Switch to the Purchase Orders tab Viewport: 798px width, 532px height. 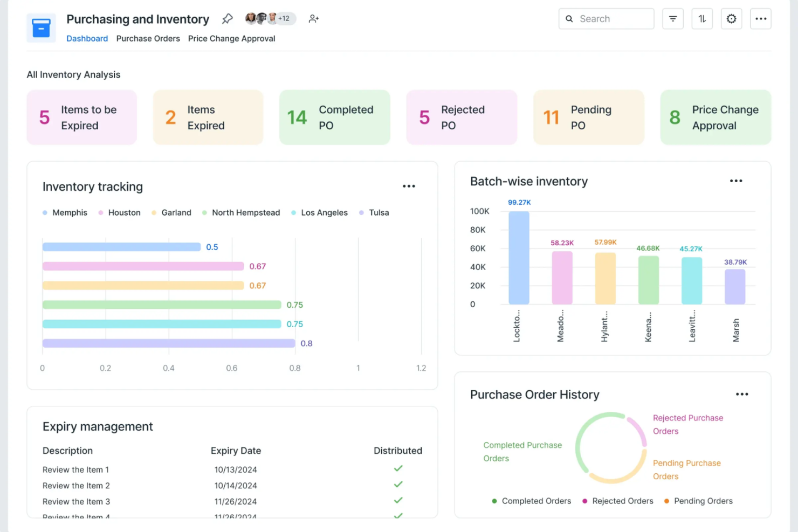tap(148, 38)
